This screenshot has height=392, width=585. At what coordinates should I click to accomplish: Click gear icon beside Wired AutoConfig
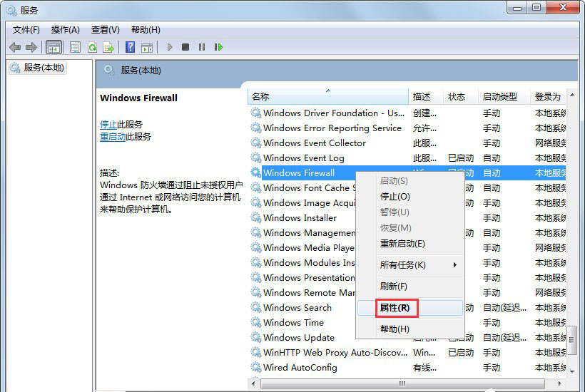point(255,367)
